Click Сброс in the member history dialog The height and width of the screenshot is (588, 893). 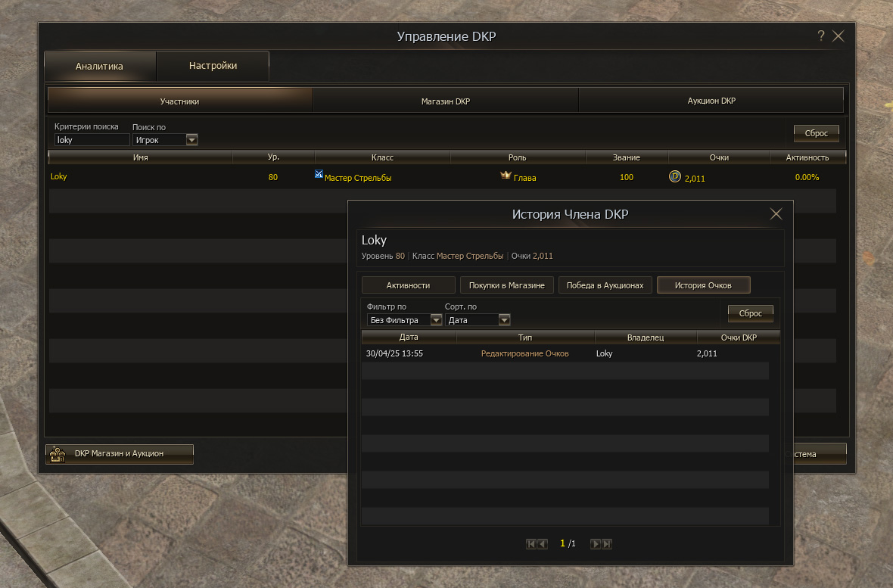coord(750,313)
